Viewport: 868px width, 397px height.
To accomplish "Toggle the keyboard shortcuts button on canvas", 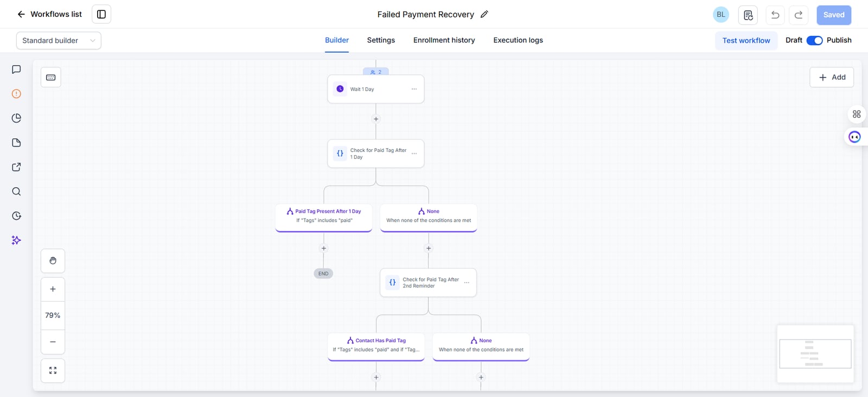I will tap(51, 77).
